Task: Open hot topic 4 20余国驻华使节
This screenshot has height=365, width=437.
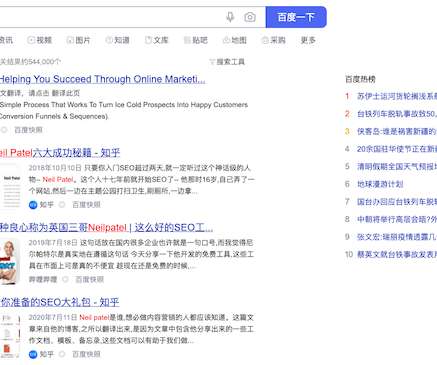Action: click(397, 149)
